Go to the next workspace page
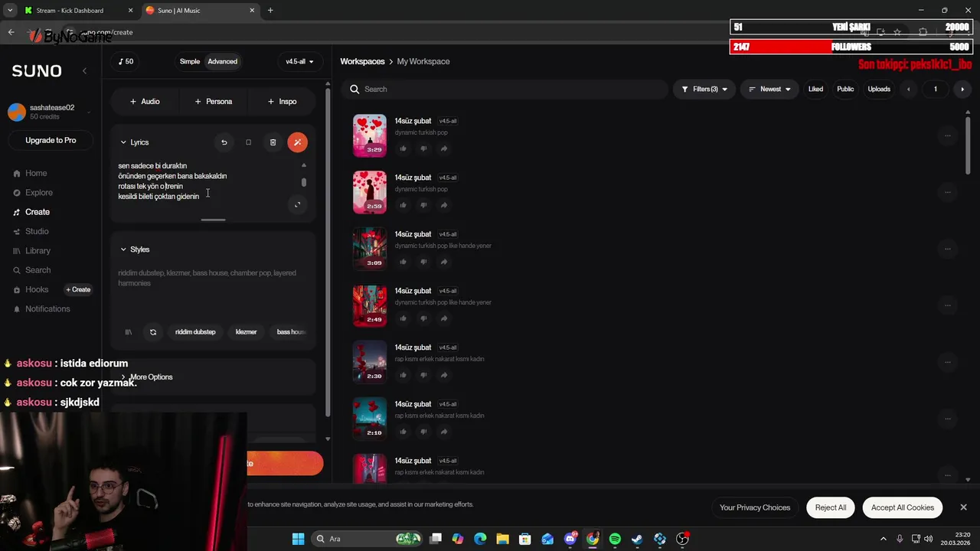This screenshot has width=980, height=551. point(962,90)
